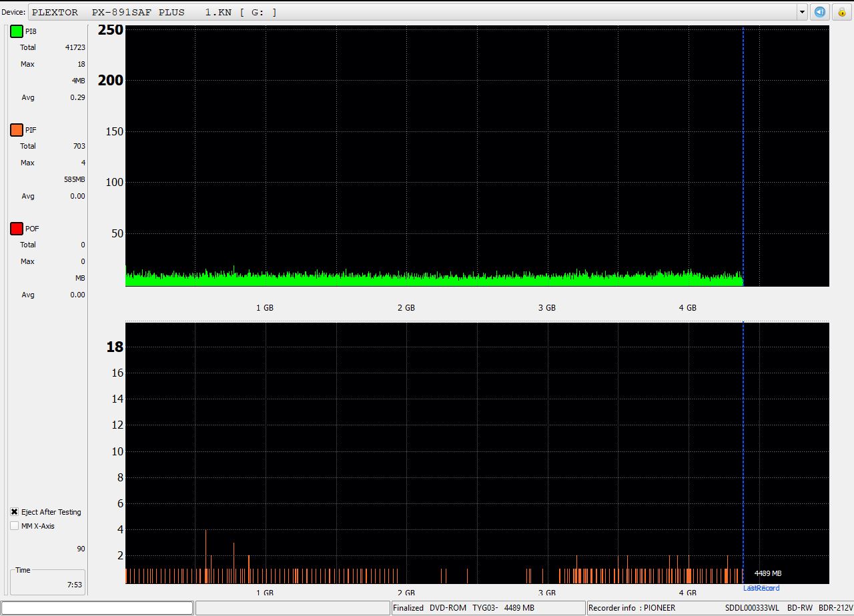
Task: Click the yellow padlock lock icon
Action: (841, 12)
